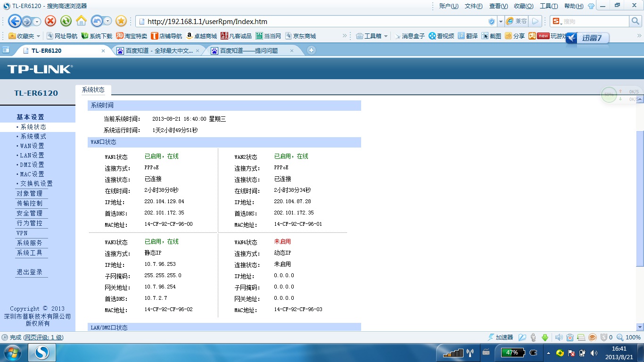Expand 传输控制 sidebar section
This screenshot has height=362, width=644.
tap(30, 203)
